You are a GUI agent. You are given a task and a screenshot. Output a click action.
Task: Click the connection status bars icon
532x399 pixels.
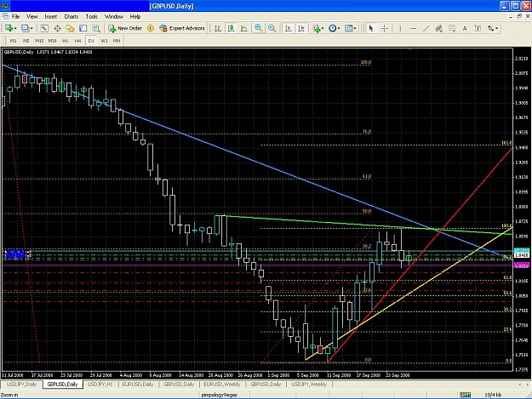[x=465, y=395]
